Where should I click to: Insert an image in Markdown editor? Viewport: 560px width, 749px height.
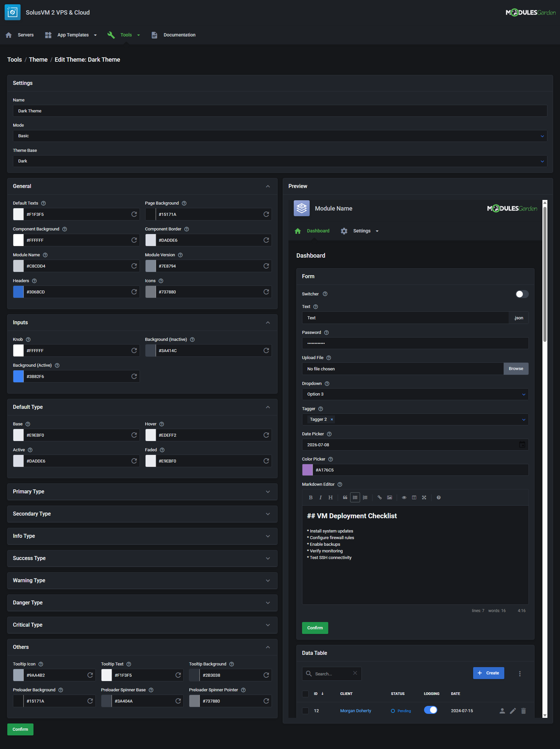[390, 497]
